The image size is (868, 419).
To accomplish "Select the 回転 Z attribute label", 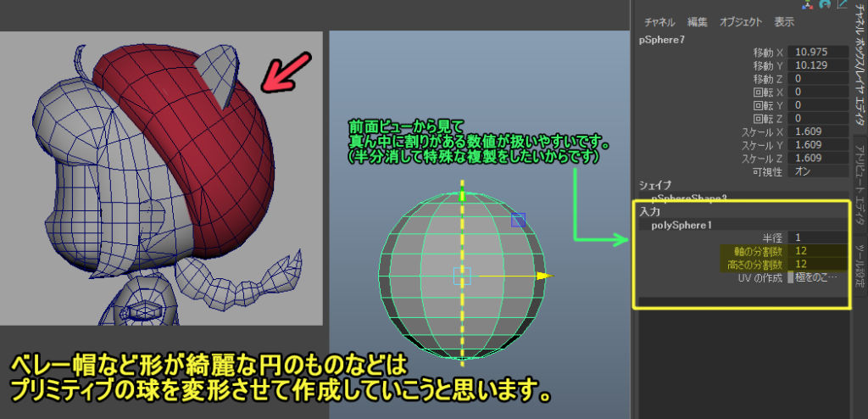I will [x=768, y=119].
